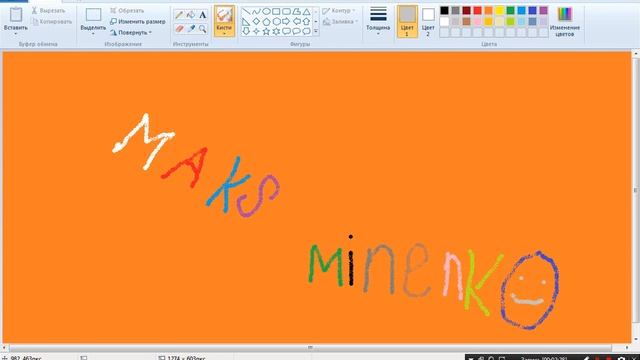Pick the black color swatch
Image resolution: width=640 pixels, height=360 pixels.
tap(444, 11)
